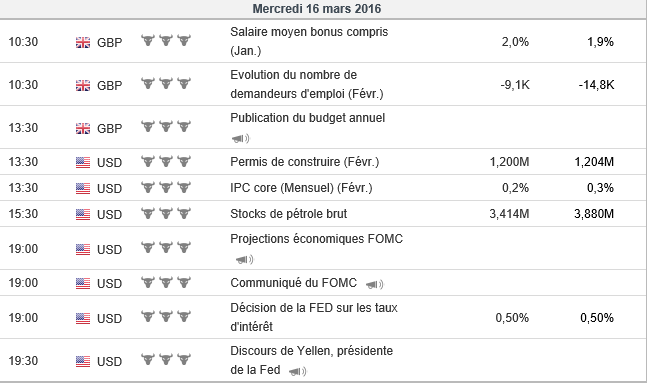Click the UK flag in the Salaire moyen row
652x386 pixels.
coord(83,42)
